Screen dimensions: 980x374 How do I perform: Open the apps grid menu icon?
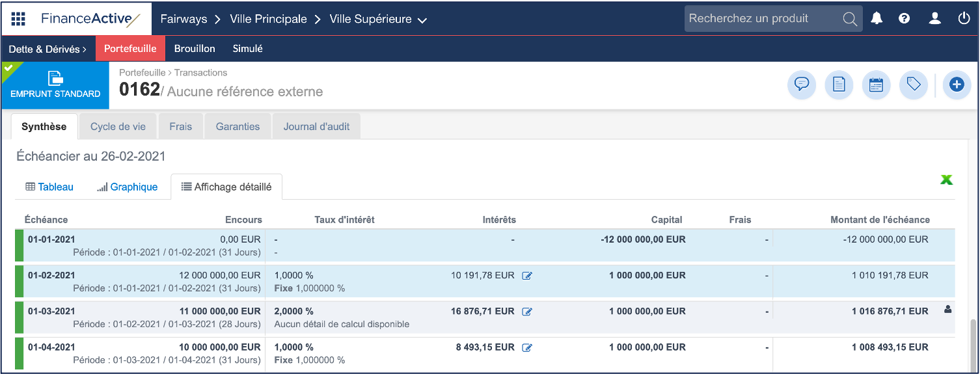pos(18,19)
